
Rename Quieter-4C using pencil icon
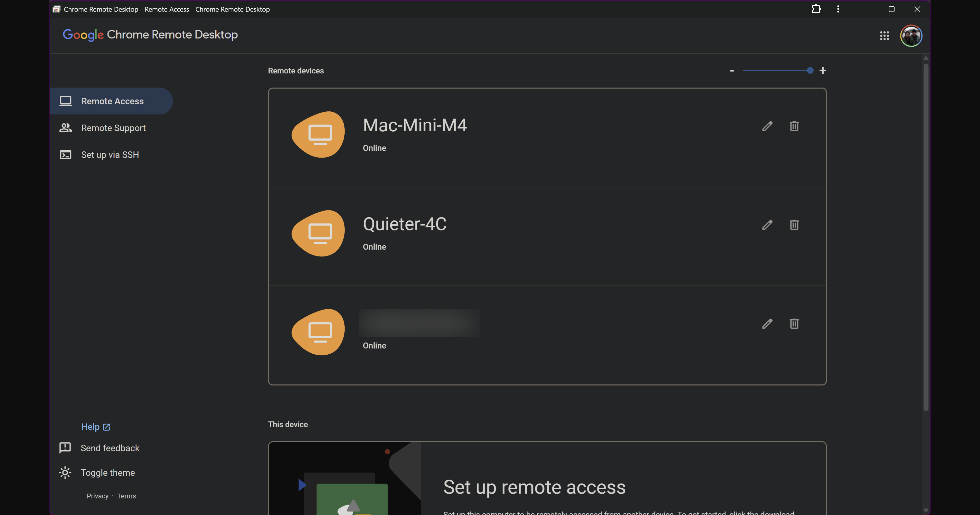point(767,225)
